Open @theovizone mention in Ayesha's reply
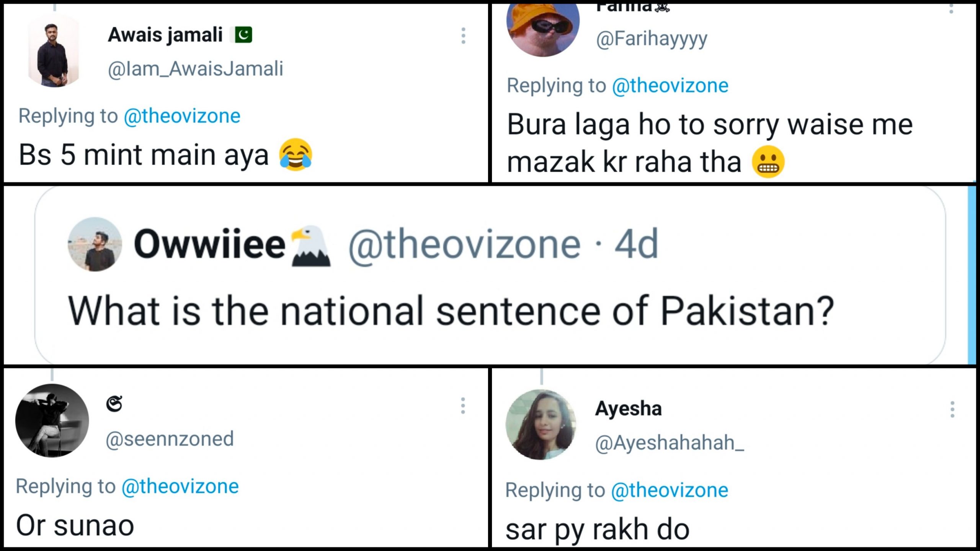 tap(669, 490)
